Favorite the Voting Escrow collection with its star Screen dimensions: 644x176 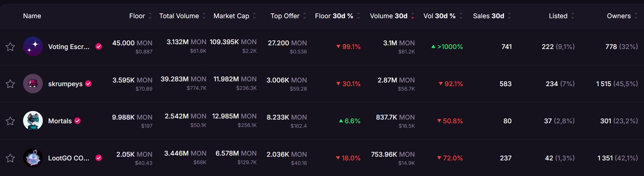pyautogui.click(x=10, y=47)
